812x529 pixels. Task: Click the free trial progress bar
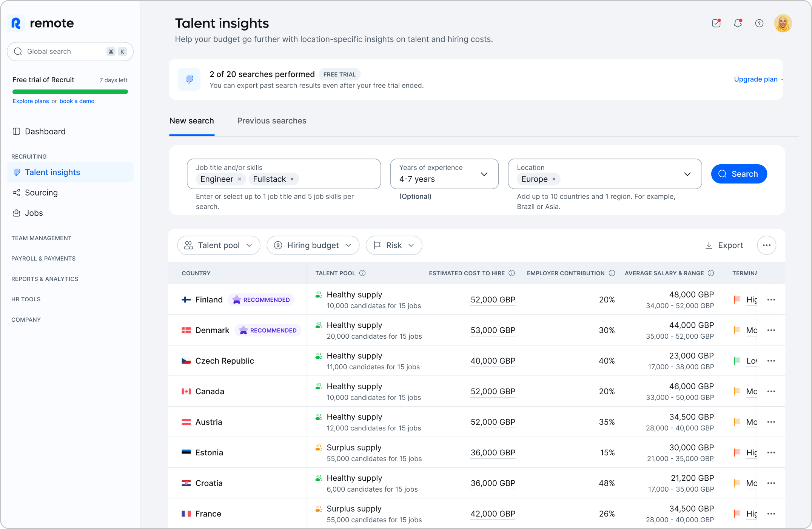tap(70, 91)
